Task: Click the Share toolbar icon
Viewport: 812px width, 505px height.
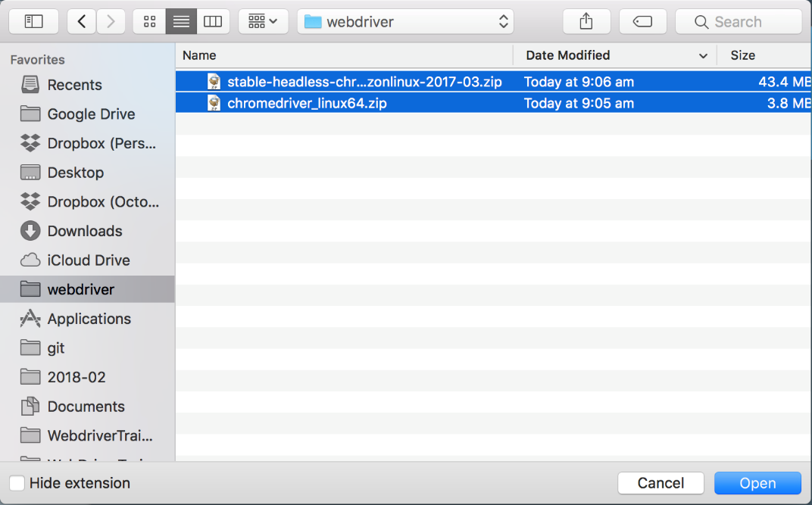Action: (x=586, y=22)
